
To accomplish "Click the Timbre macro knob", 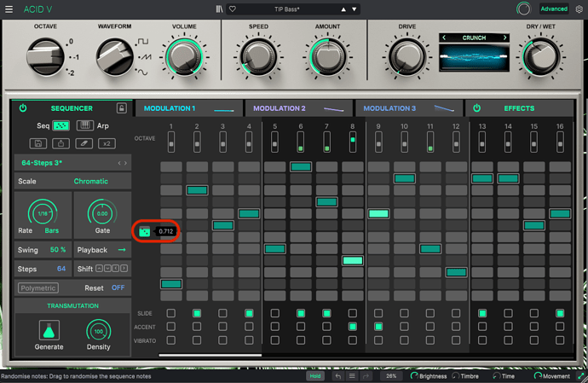I will pyautogui.click(x=456, y=376).
